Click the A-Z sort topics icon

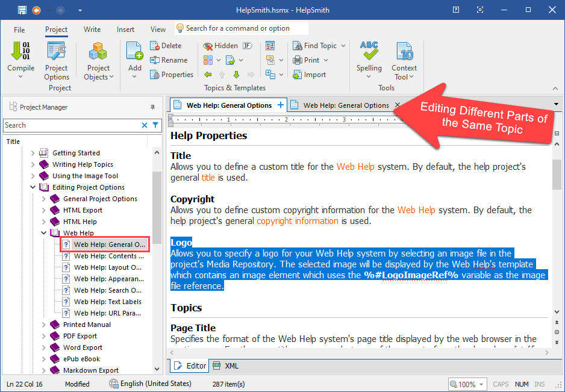[270, 46]
